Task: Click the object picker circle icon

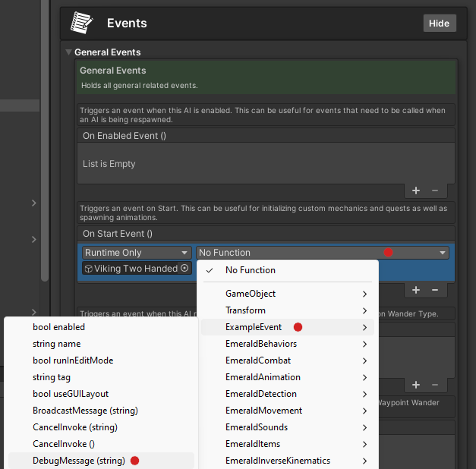Action: (x=184, y=269)
